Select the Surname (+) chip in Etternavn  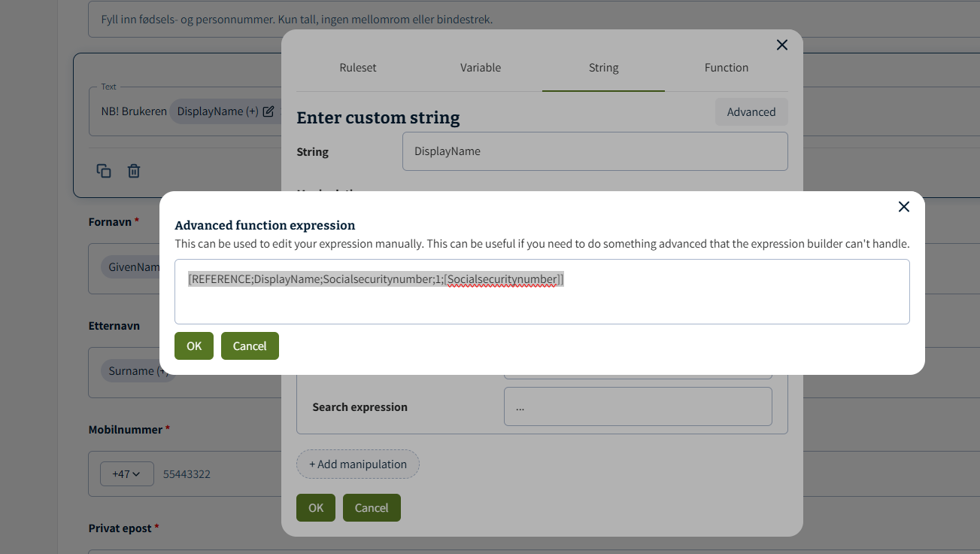coord(138,371)
